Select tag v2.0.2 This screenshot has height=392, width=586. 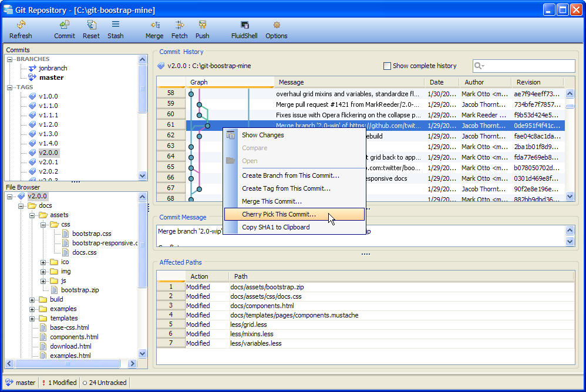coord(48,171)
